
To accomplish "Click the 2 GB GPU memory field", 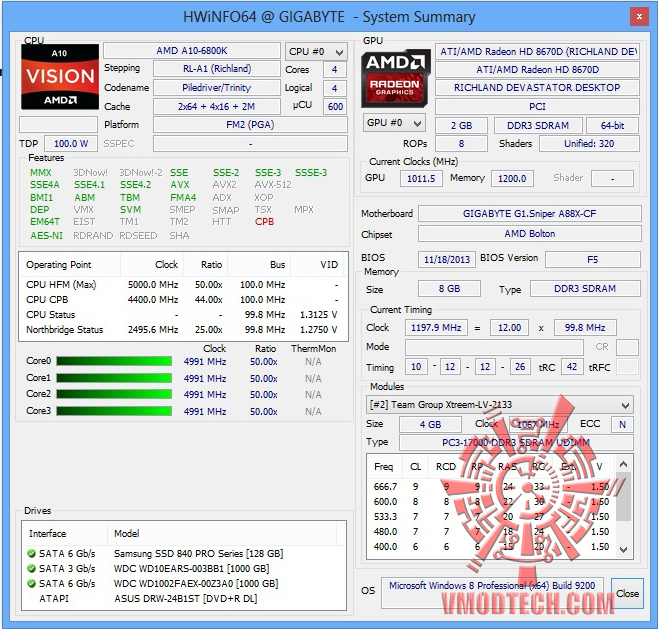I will click(x=461, y=125).
